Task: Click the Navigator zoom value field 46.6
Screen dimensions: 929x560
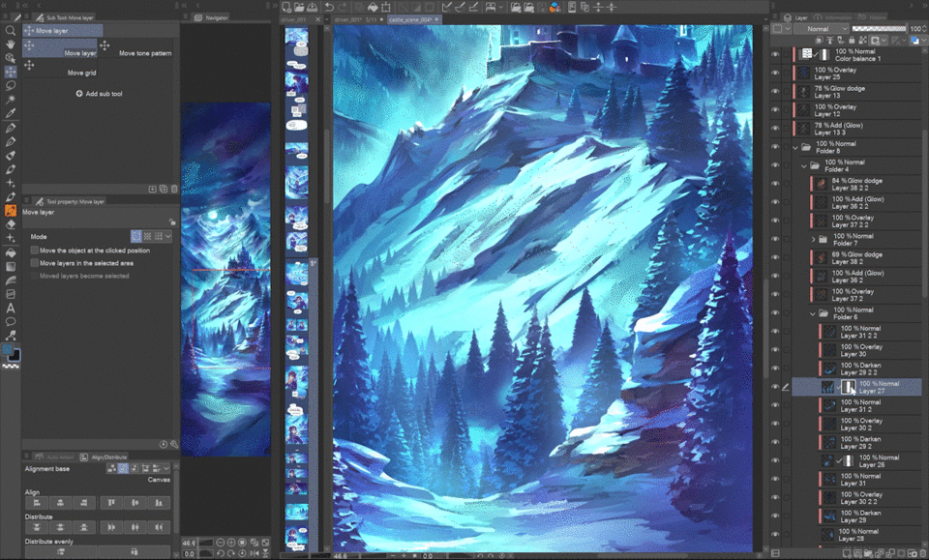Action: point(189,543)
